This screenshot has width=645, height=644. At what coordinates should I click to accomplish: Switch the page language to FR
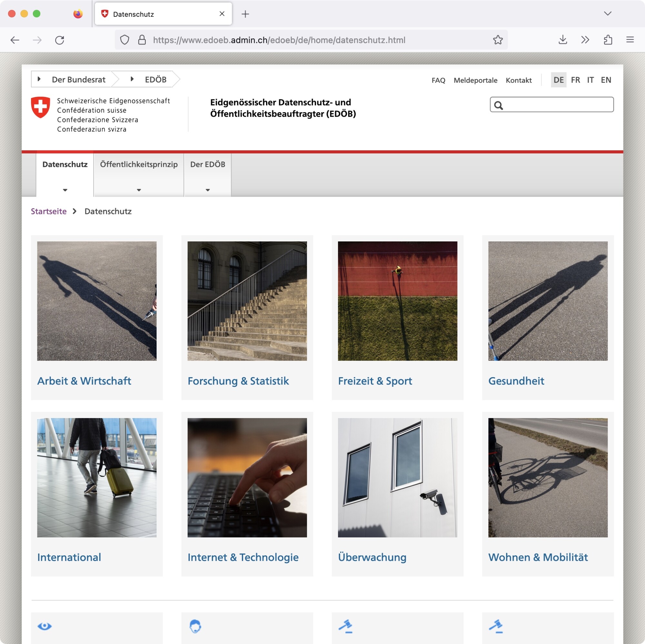(x=575, y=80)
